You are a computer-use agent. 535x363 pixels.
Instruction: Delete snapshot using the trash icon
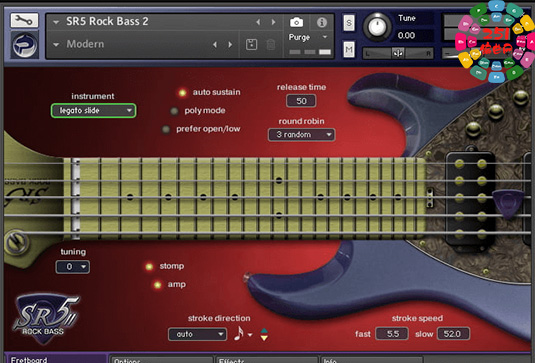pyautogui.click(x=271, y=45)
